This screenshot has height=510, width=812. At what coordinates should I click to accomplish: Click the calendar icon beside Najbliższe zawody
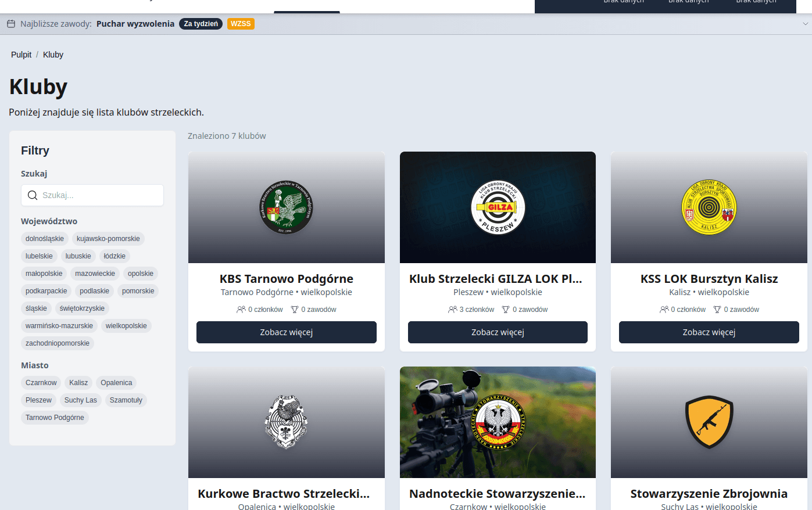click(x=11, y=24)
